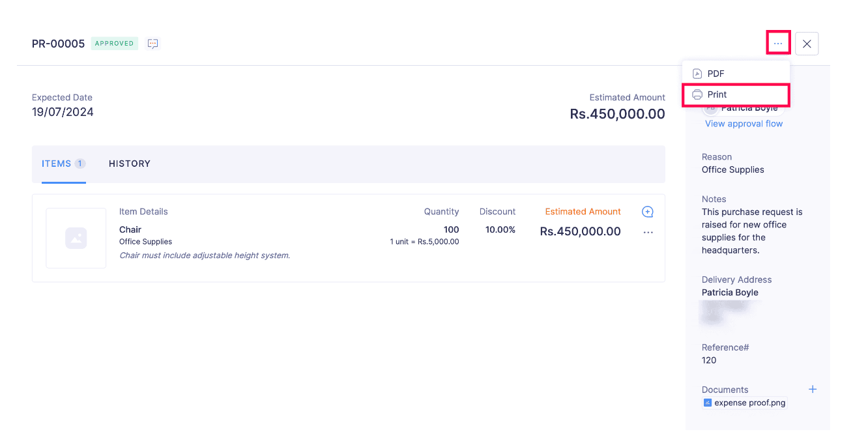Select Print from the dropdown menu
Viewport: 868px width, 447px height.
pyautogui.click(x=717, y=94)
